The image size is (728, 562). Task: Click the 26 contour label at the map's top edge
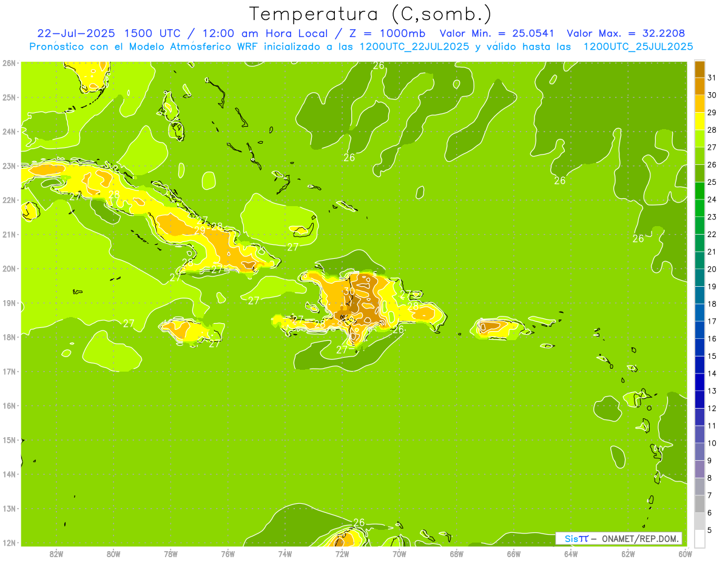pyautogui.click(x=379, y=65)
